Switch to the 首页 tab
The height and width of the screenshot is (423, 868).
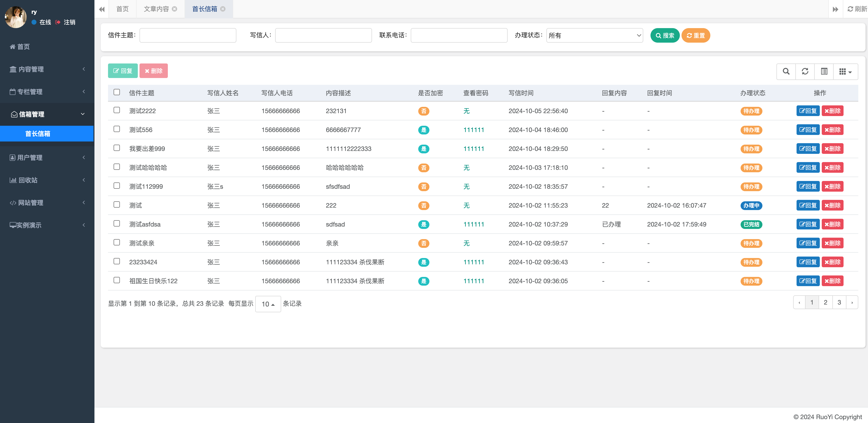pos(122,9)
